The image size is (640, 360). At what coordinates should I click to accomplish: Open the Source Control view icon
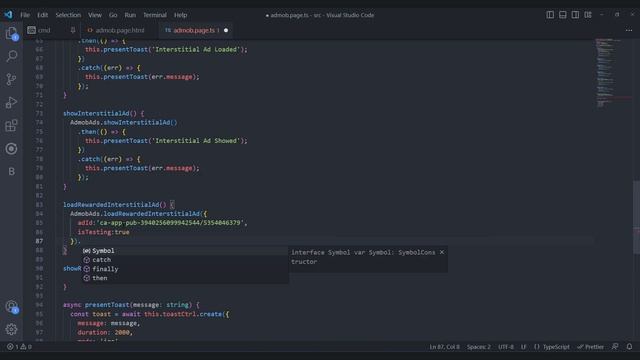(11, 79)
